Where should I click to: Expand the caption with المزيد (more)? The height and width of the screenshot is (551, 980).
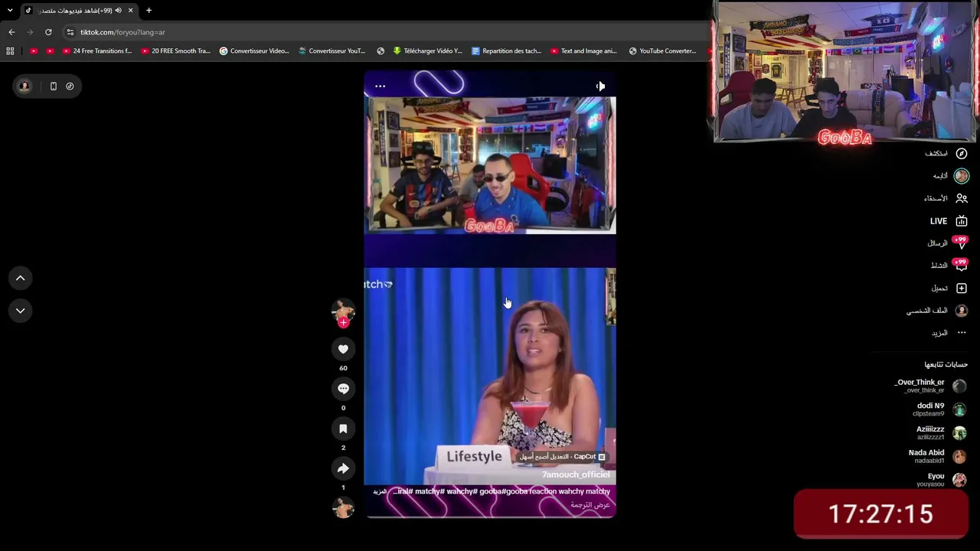pos(380,491)
